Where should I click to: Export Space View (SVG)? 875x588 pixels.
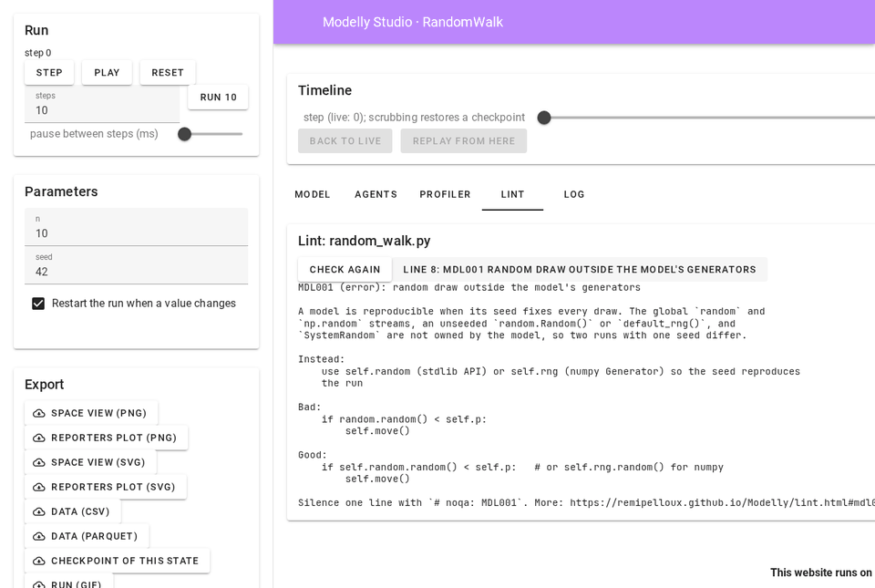(90, 462)
